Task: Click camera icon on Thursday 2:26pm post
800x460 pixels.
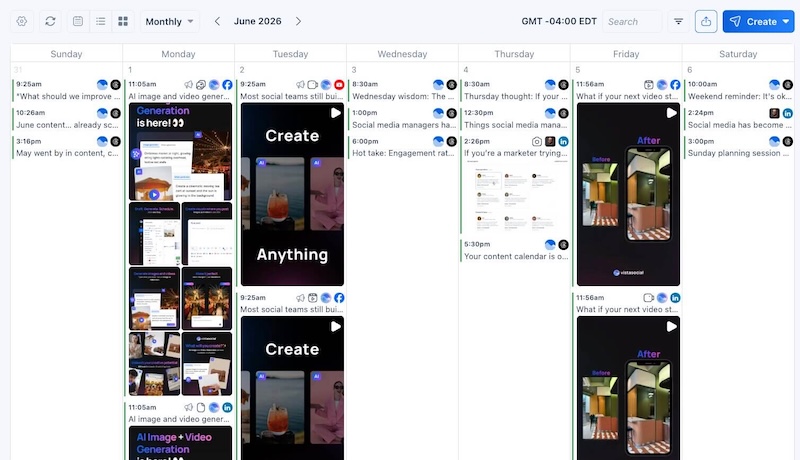Action: pyautogui.click(x=537, y=142)
